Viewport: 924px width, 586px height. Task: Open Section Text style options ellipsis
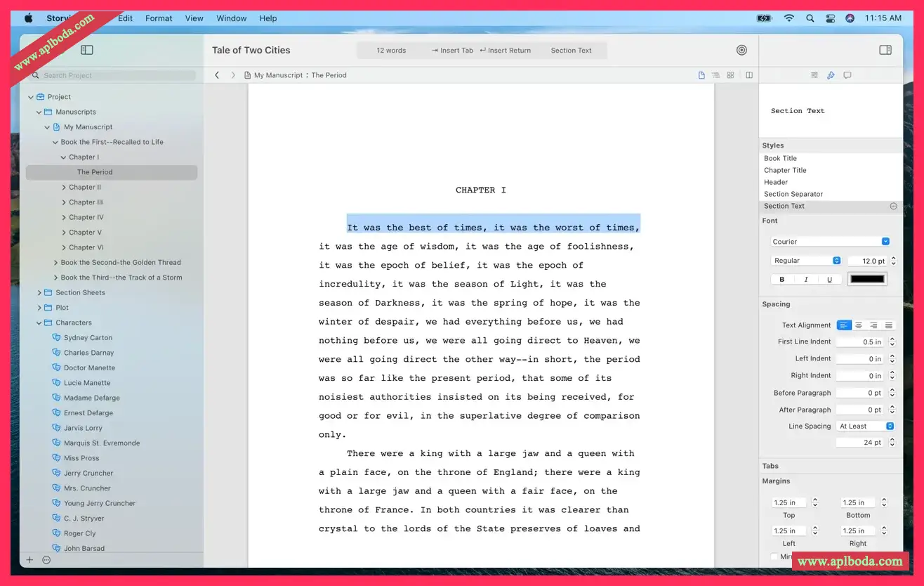[x=893, y=206]
